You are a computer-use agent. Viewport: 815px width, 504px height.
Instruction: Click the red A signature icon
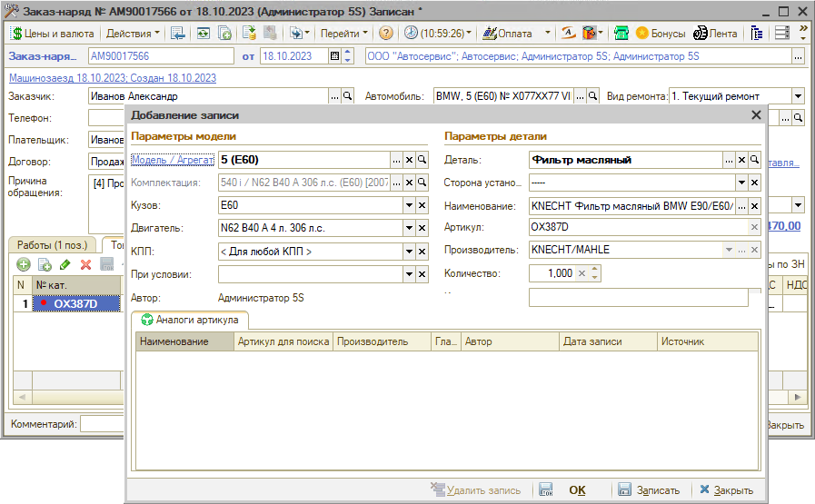click(568, 34)
